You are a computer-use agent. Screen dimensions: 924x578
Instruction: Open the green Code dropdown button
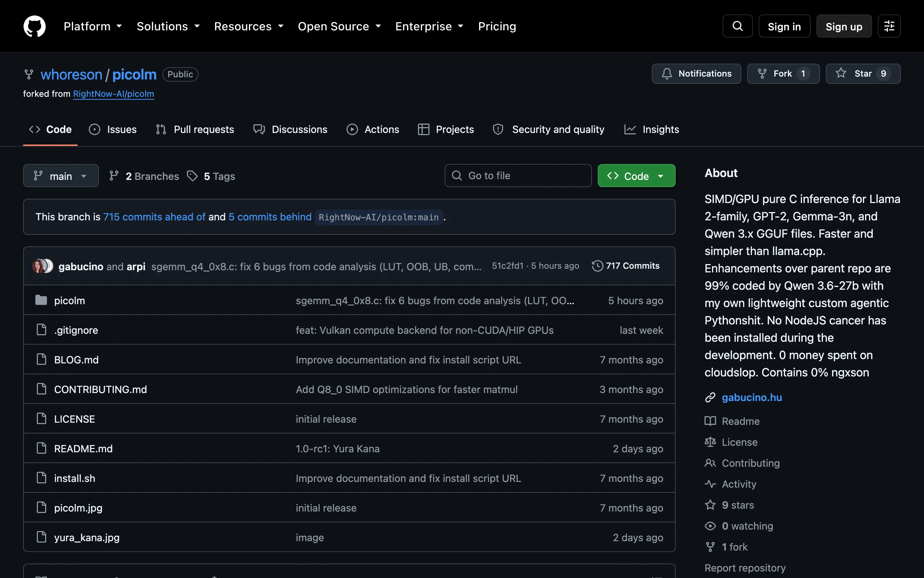[636, 176]
